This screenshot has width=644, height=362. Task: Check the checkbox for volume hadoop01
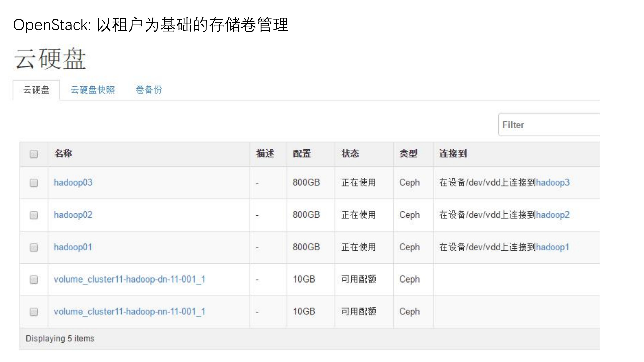(34, 247)
